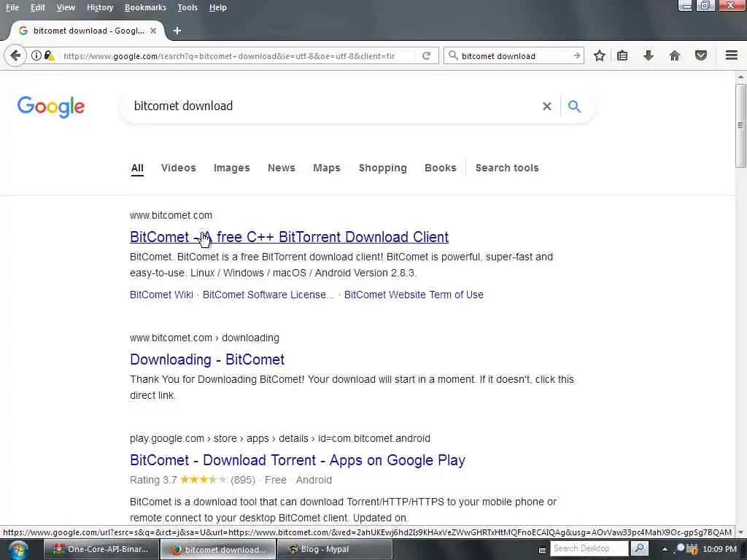The height and width of the screenshot is (560, 747).
Task: Open BitComet Website Term of Use link
Action: coord(414,295)
